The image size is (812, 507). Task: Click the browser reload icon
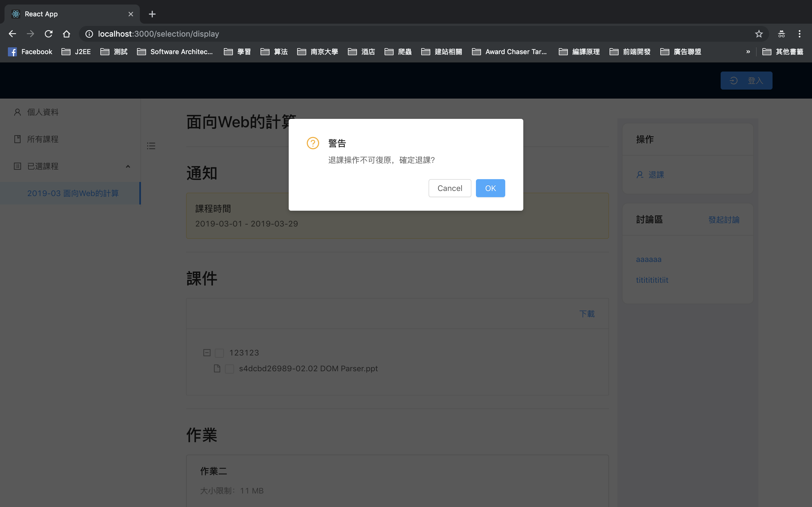point(49,34)
